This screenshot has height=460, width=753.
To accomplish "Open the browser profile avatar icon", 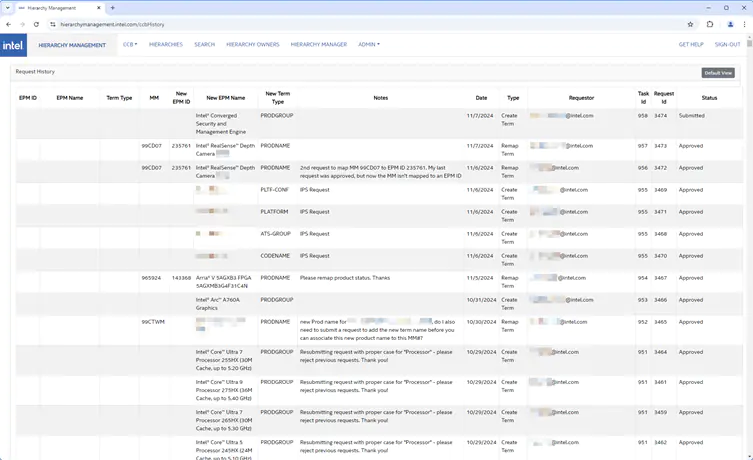I will tap(730, 24).
